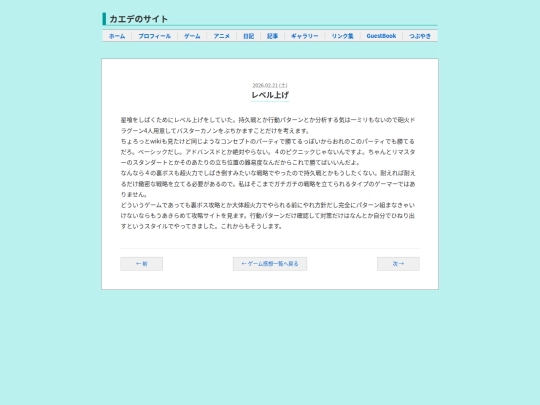Open the リンク集 menu item
This screenshot has width=540, height=405.
[343, 36]
